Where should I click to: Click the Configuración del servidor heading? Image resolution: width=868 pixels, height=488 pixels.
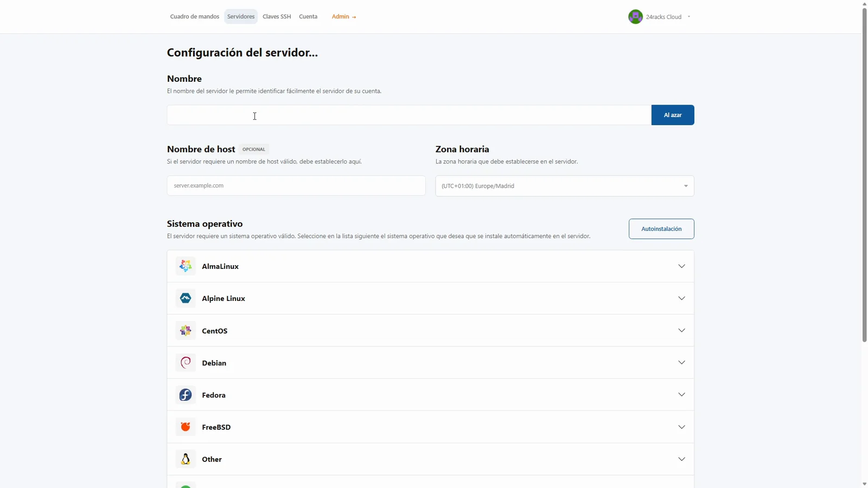coord(242,53)
